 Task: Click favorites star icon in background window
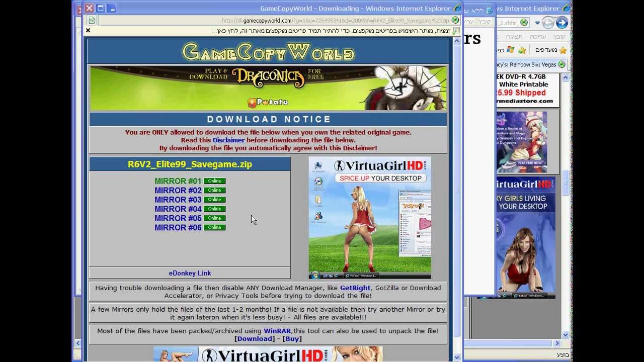click(563, 50)
